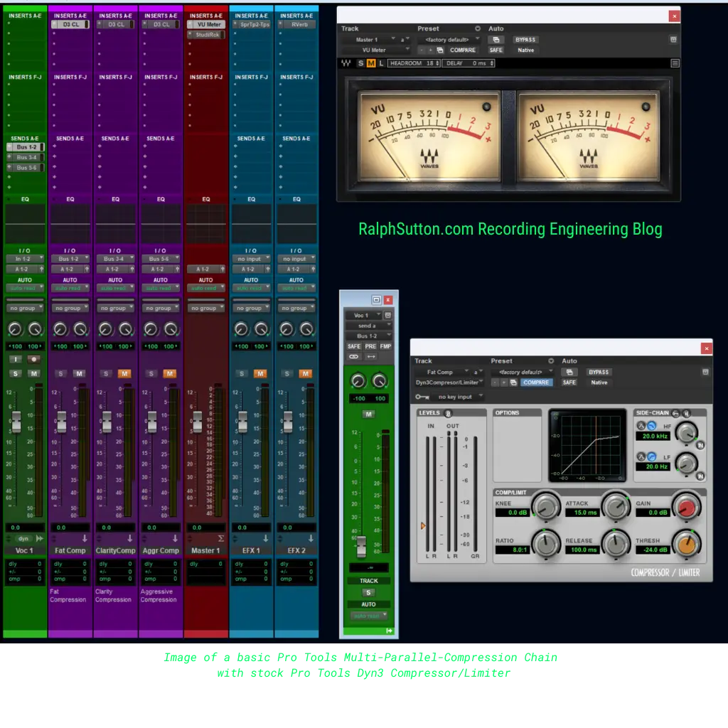
Task: Click the record enable button on Voc 1
Action: pyautogui.click(x=33, y=359)
